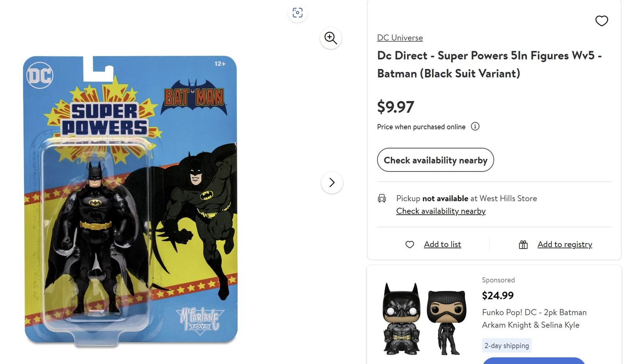Open the image zoom magnifier icon
The image size is (624, 364).
tap(331, 38)
